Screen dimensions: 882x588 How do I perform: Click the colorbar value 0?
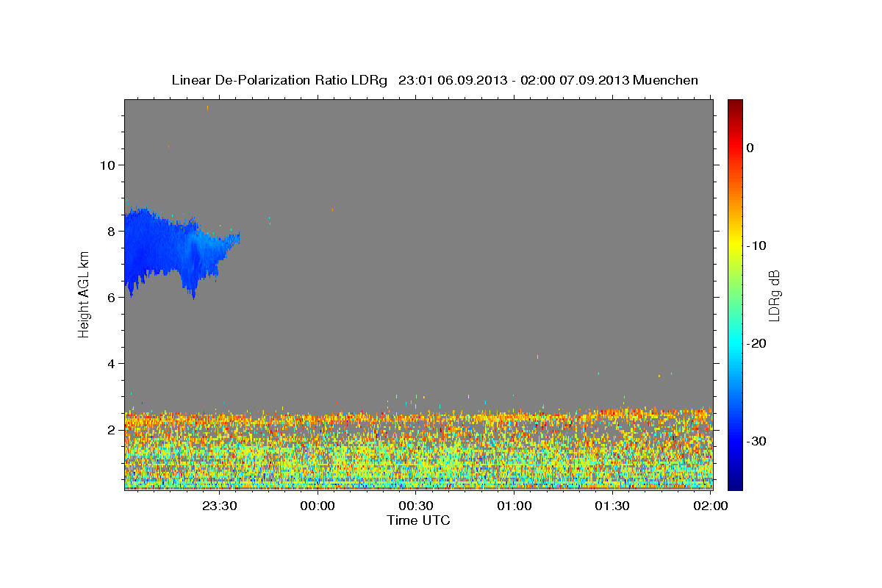750,148
